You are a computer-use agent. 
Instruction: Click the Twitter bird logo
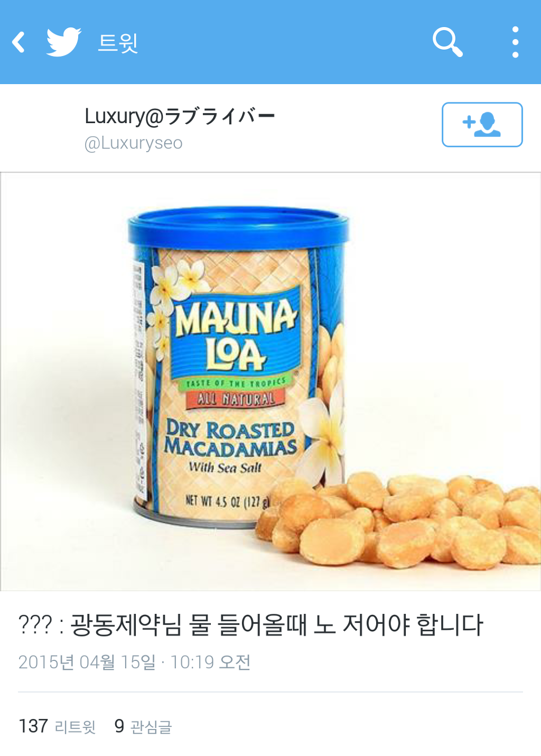point(64,42)
